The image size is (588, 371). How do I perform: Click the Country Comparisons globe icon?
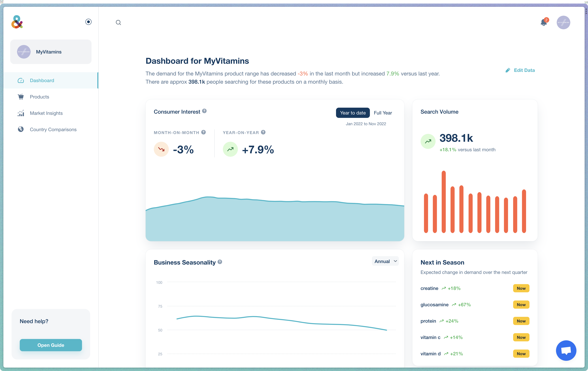21,129
